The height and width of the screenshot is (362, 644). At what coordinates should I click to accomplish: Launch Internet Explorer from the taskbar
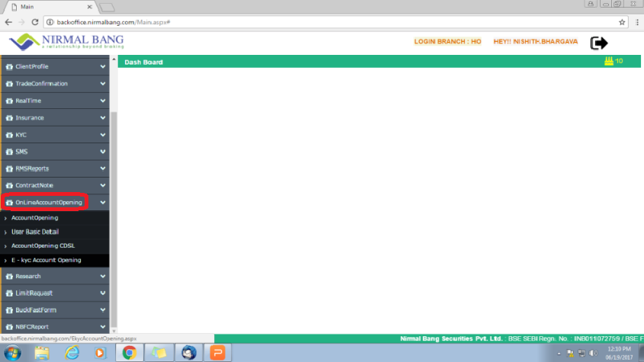coord(72,352)
